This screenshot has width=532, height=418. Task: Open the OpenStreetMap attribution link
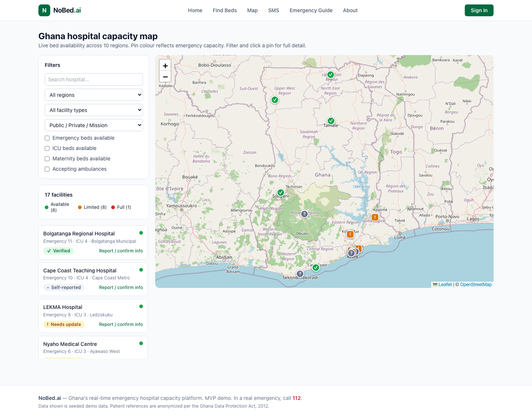coord(476,285)
